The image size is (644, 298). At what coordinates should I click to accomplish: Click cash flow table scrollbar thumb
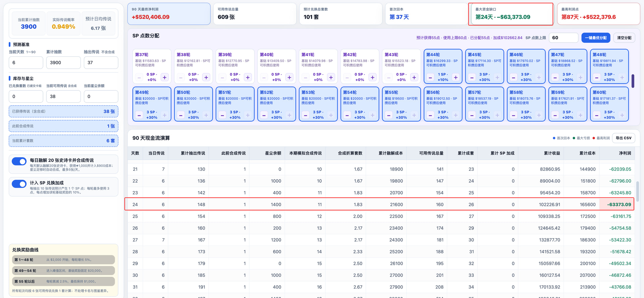[x=637, y=191]
